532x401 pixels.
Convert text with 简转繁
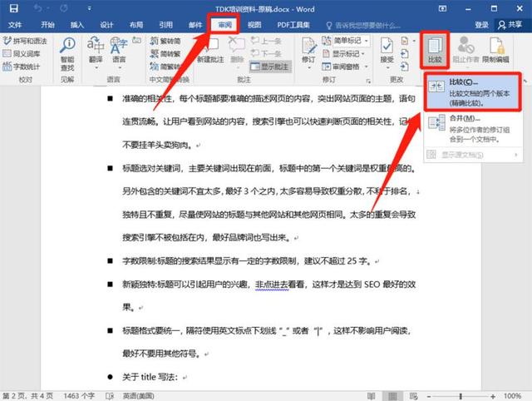coord(165,53)
